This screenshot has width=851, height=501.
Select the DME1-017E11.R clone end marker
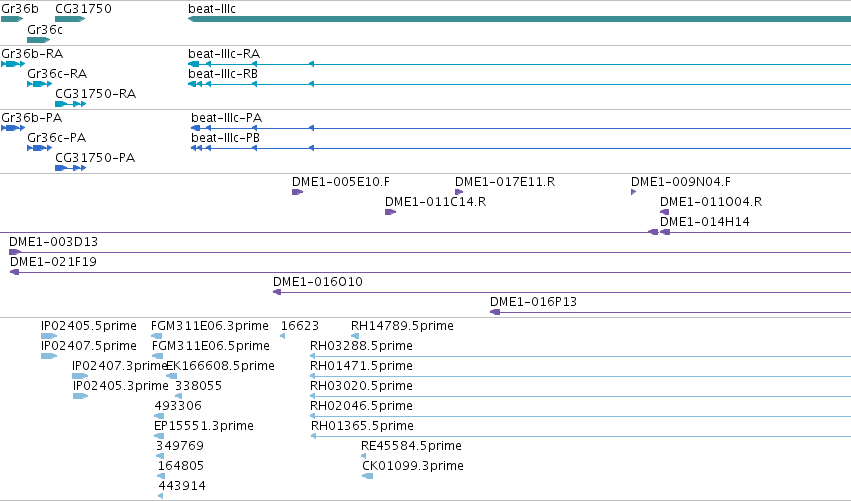coord(459,192)
